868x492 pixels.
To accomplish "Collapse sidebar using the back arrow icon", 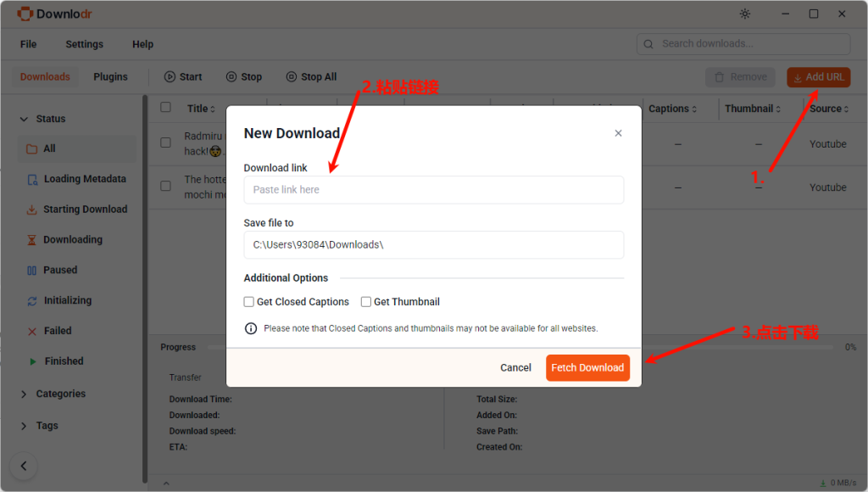I will (x=24, y=466).
